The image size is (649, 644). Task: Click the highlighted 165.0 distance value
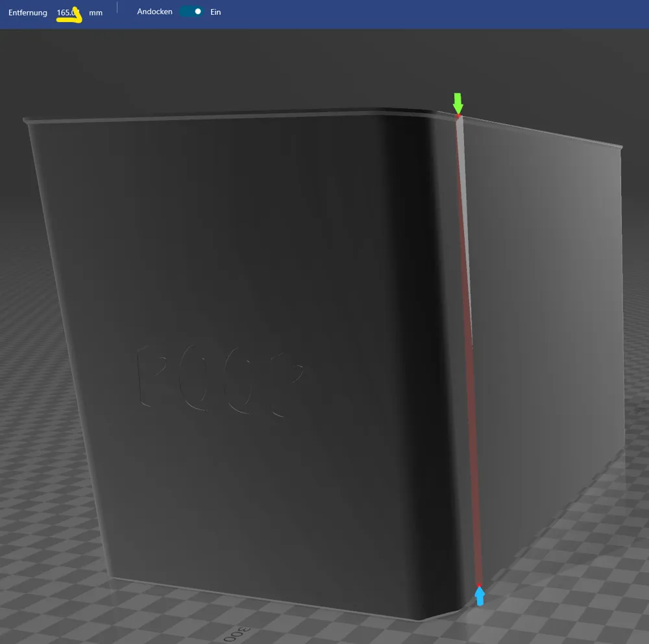66,12
